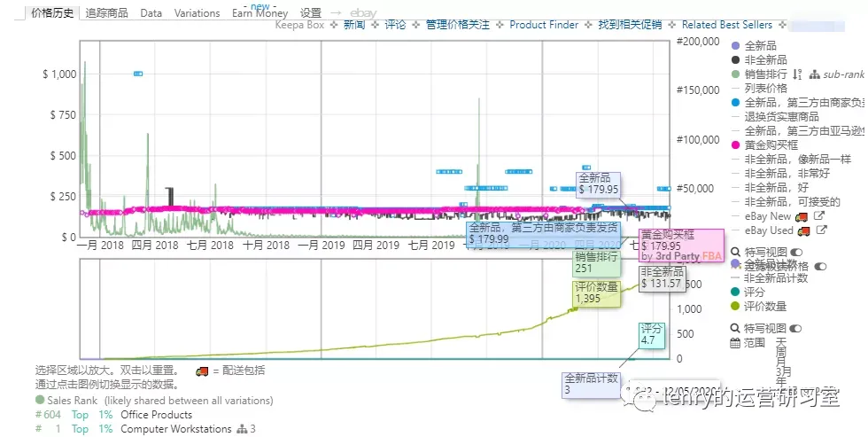Switch 特写视图 toggle above 范围 row
The image size is (868, 437).
(x=795, y=329)
